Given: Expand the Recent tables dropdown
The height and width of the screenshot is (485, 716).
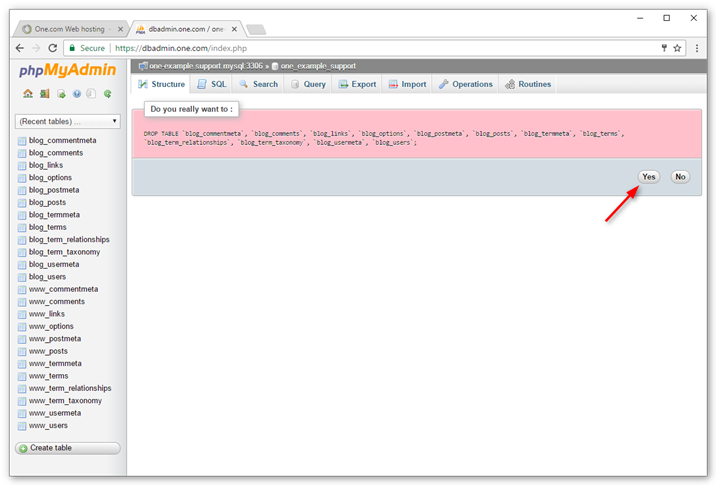Looking at the screenshot, I should point(68,122).
